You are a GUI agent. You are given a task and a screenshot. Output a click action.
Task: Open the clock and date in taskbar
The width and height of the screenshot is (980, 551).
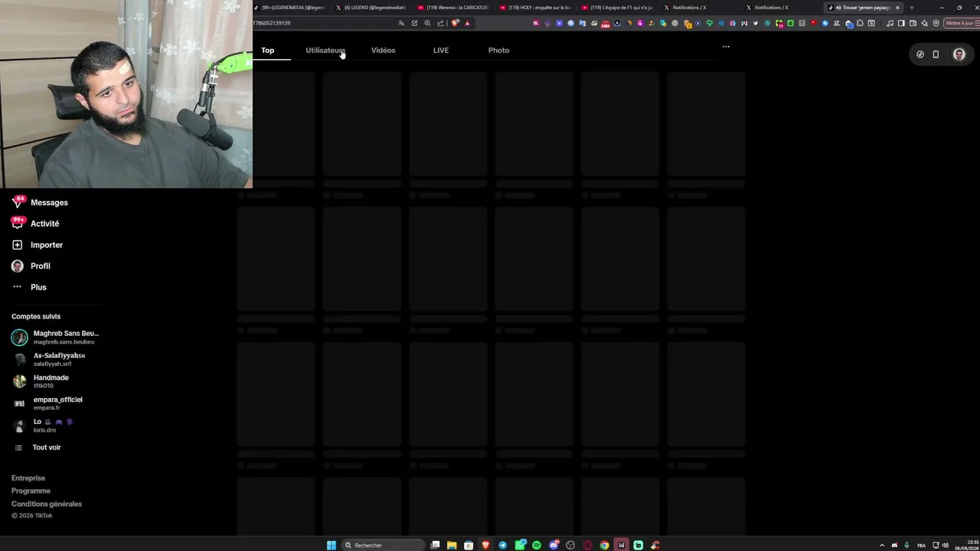pos(966,545)
